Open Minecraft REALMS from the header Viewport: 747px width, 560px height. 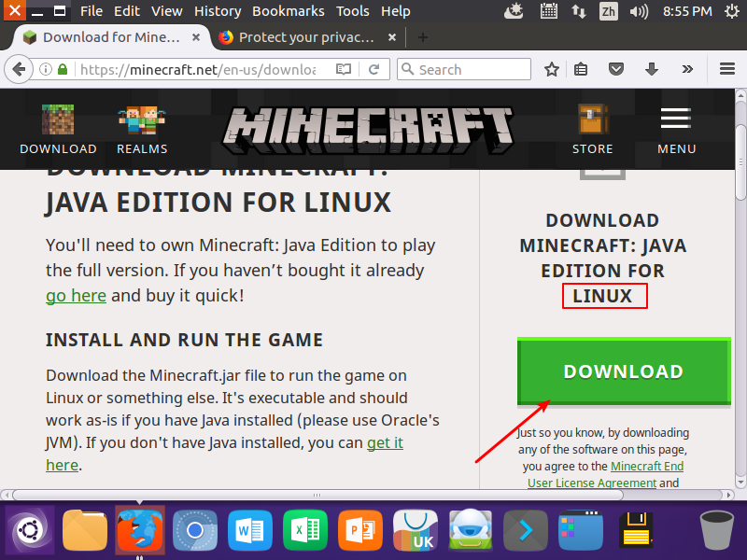[142, 129]
